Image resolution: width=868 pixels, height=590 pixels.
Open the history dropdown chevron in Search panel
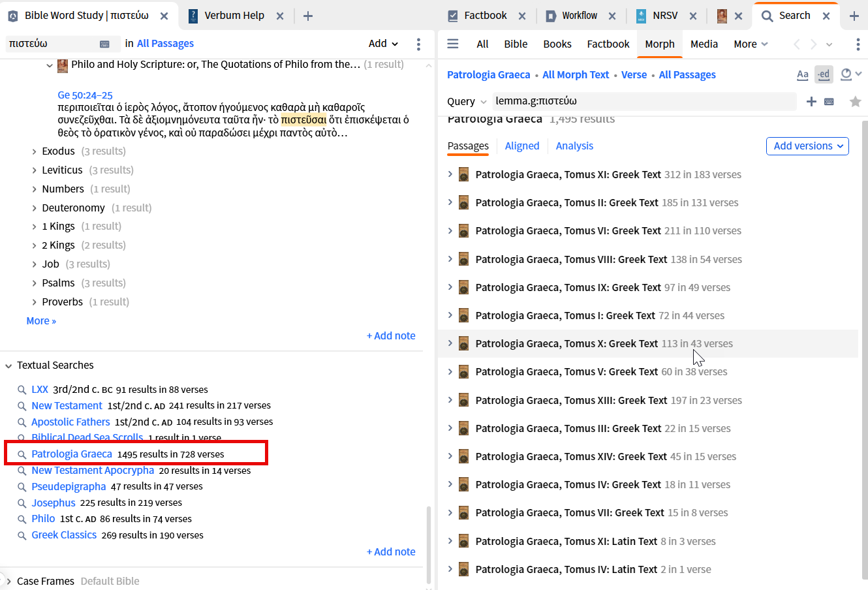829,44
